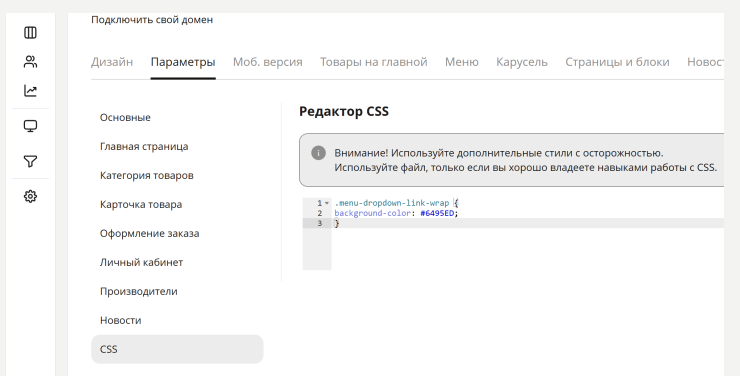Screen dimensions: 740x376
Task: Switch to the Дизайн tab
Action: click(112, 62)
